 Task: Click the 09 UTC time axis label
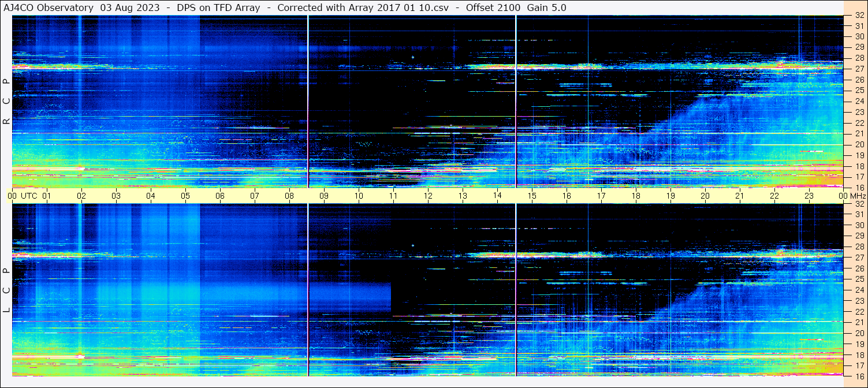click(324, 196)
